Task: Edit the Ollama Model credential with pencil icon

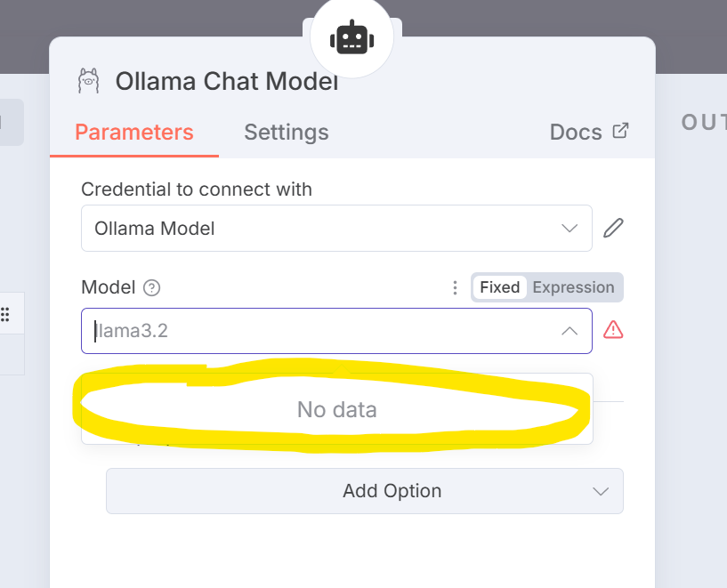Action: point(613,229)
